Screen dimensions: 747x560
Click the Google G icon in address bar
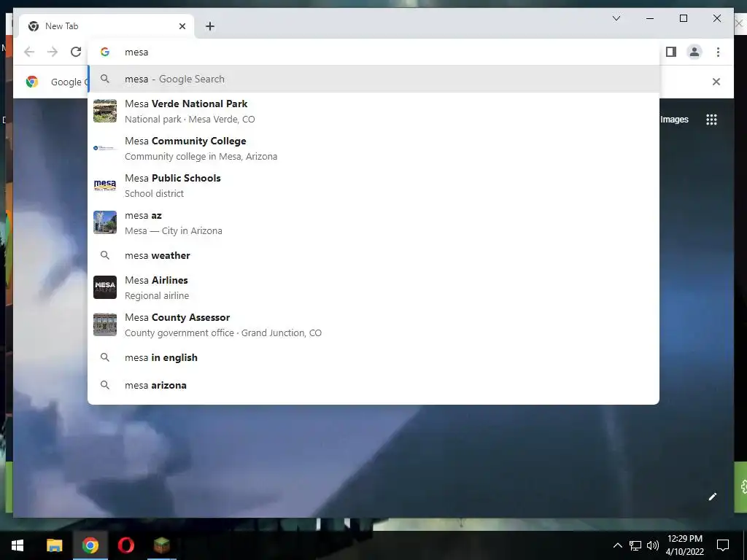[105, 52]
